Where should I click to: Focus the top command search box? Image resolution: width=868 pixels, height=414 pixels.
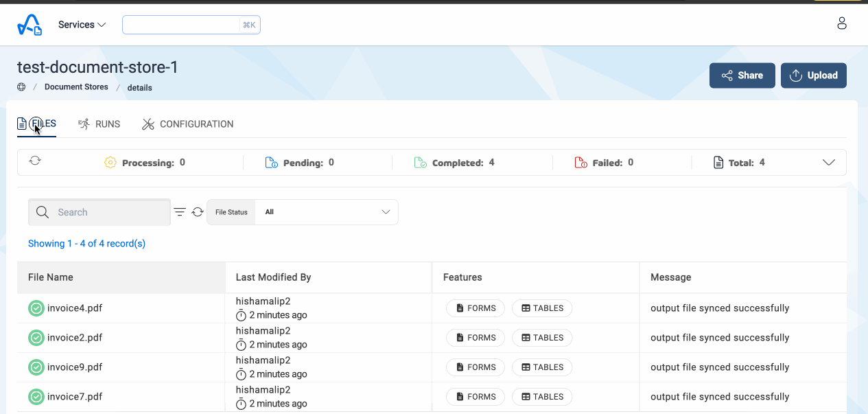191,25
